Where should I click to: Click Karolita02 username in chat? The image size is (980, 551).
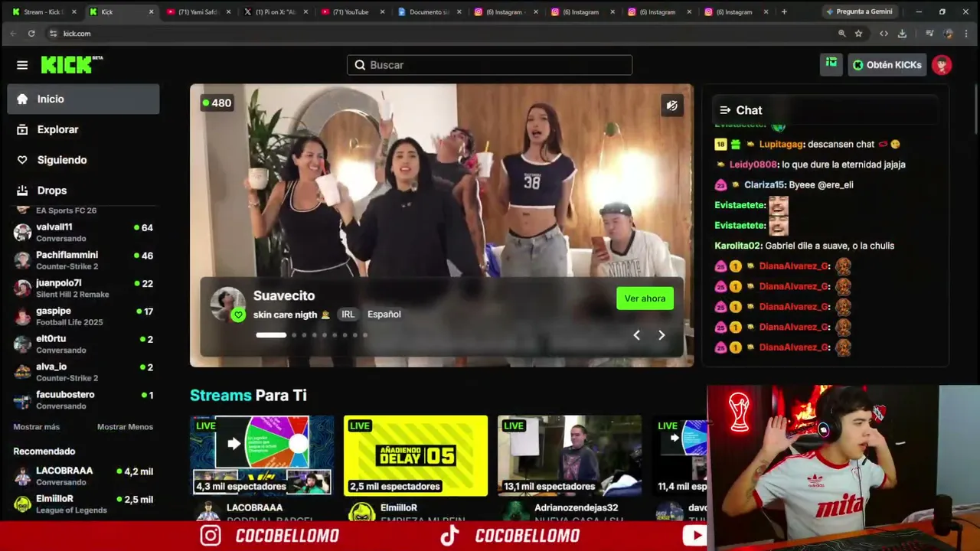(738, 246)
